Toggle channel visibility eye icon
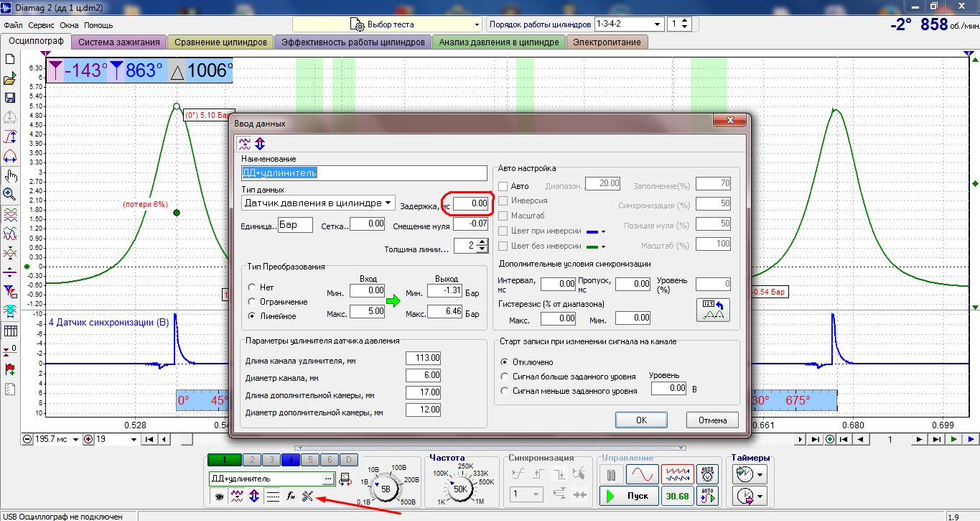980x521 pixels. (218, 496)
